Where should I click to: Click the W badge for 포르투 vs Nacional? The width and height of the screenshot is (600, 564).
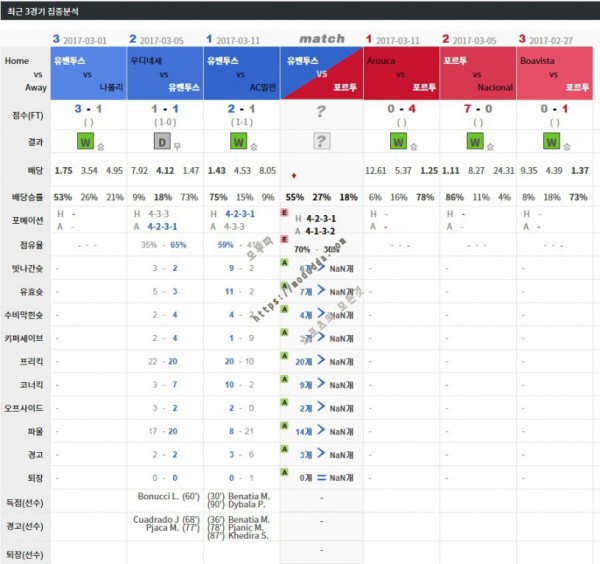tap(475, 142)
